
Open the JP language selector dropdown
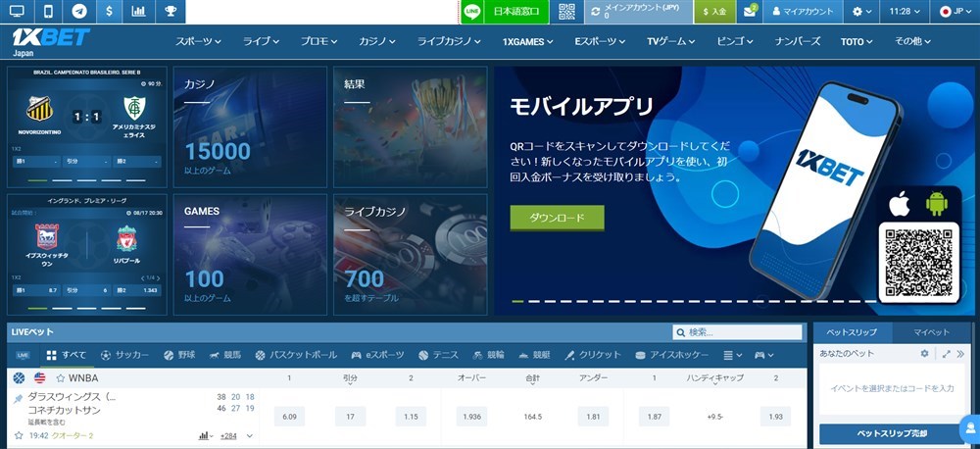click(x=955, y=11)
